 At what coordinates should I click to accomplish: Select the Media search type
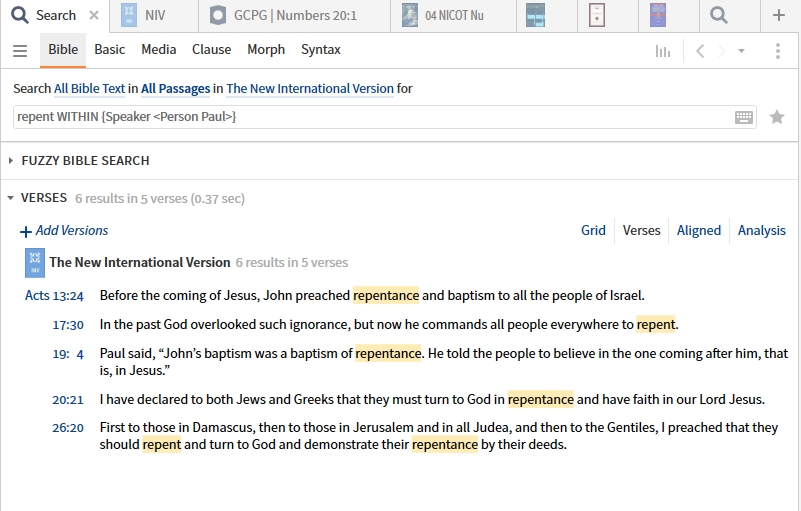158,50
